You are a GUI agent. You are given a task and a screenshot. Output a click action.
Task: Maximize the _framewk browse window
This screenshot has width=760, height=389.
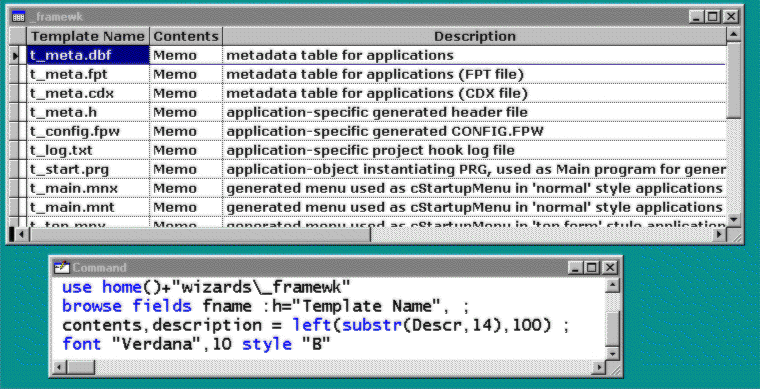point(712,17)
